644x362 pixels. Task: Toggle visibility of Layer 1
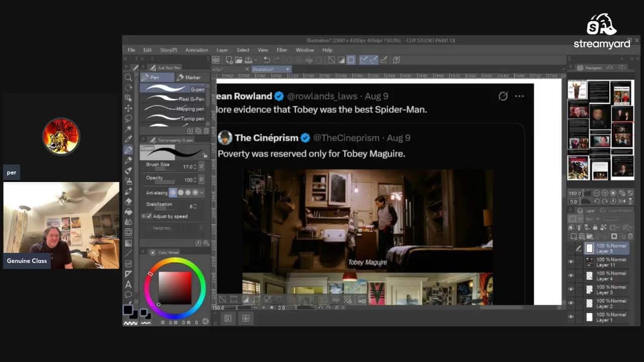[571, 317]
